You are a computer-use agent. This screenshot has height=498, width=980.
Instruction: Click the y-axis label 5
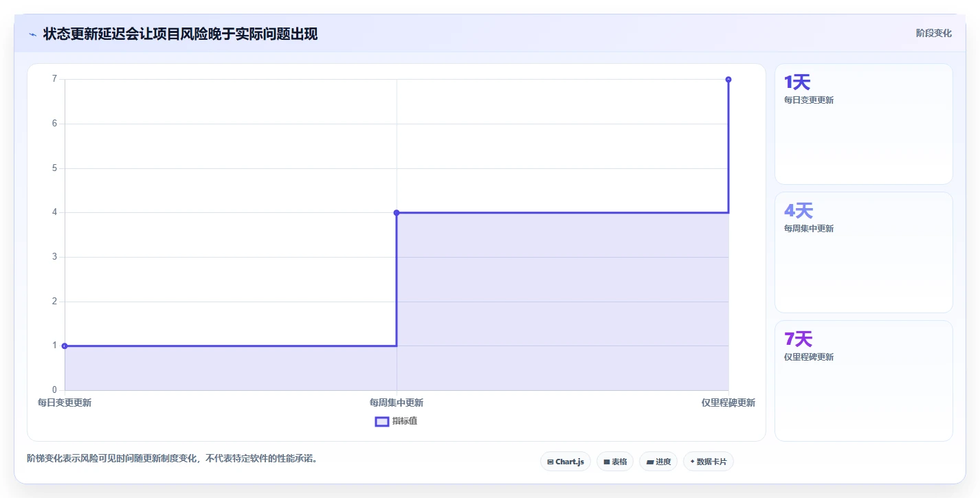(x=54, y=168)
